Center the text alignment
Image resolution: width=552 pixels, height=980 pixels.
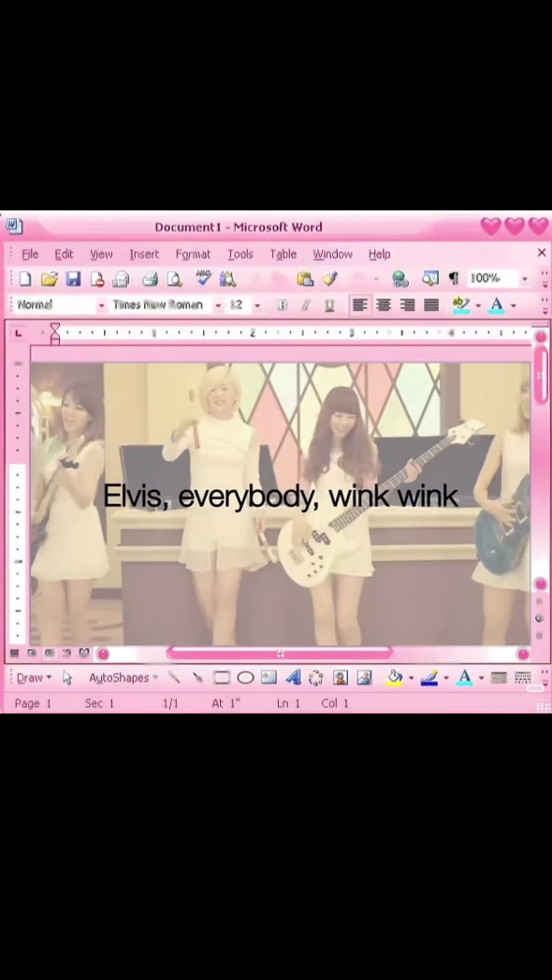[384, 305]
